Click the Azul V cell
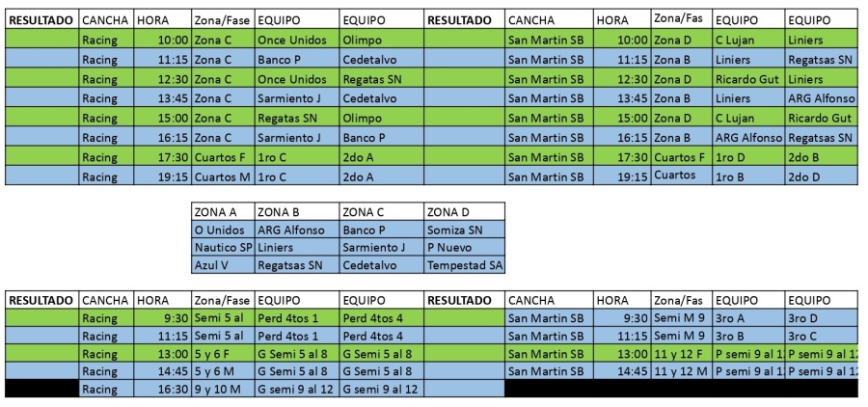The height and width of the screenshot is (407, 868). pyautogui.click(x=222, y=265)
